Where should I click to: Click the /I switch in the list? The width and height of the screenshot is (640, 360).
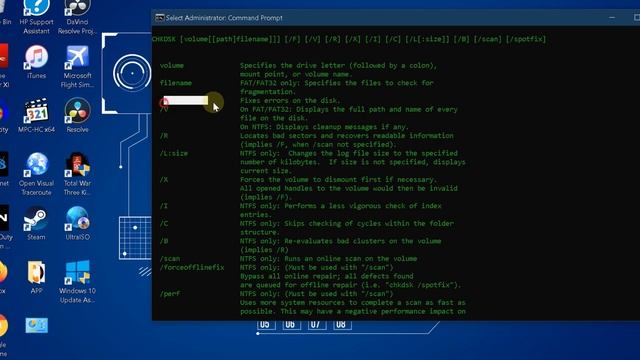point(164,206)
